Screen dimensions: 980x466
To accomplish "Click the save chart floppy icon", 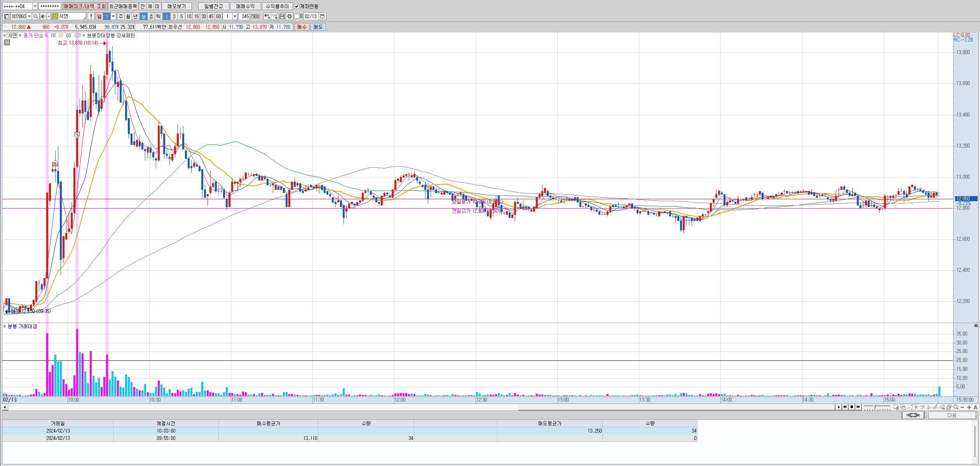I will click(282, 16).
